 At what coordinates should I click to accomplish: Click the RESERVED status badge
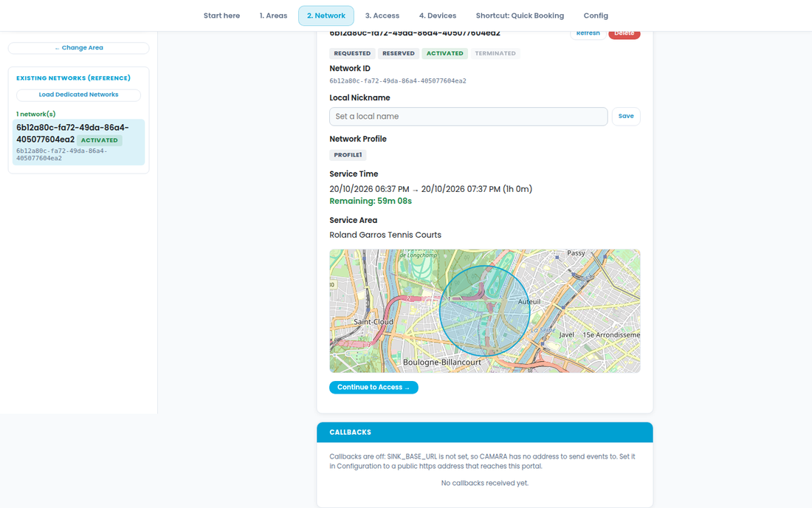[398, 53]
